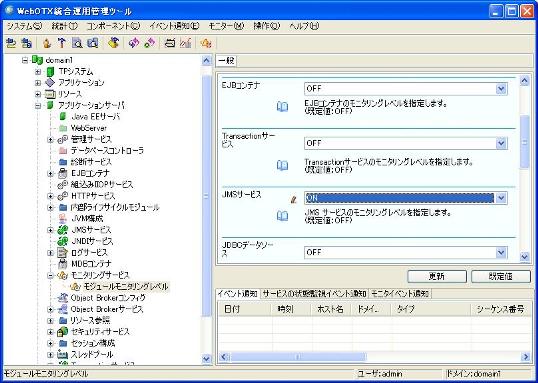Click the セッション構成 folder icon
This screenshot has height=383, width=538.
coord(63,343)
